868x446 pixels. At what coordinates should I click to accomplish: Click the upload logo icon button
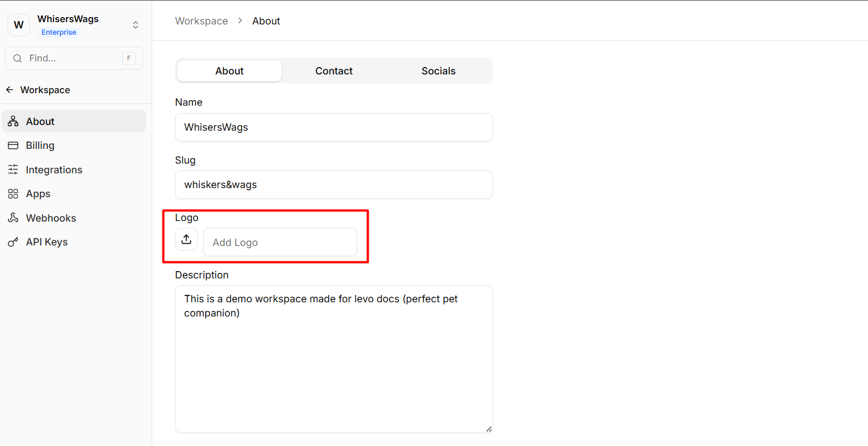[186, 240]
